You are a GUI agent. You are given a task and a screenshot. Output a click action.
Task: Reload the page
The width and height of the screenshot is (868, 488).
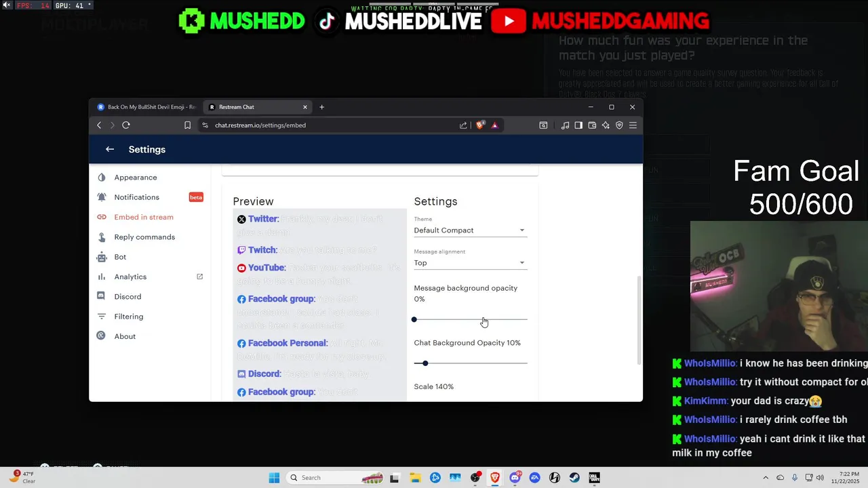126,125
